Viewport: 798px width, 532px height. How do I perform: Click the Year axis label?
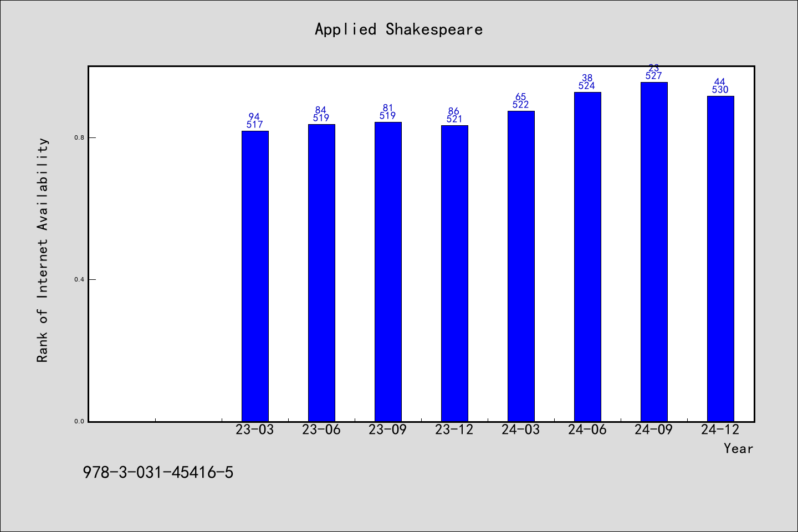[738, 448]
